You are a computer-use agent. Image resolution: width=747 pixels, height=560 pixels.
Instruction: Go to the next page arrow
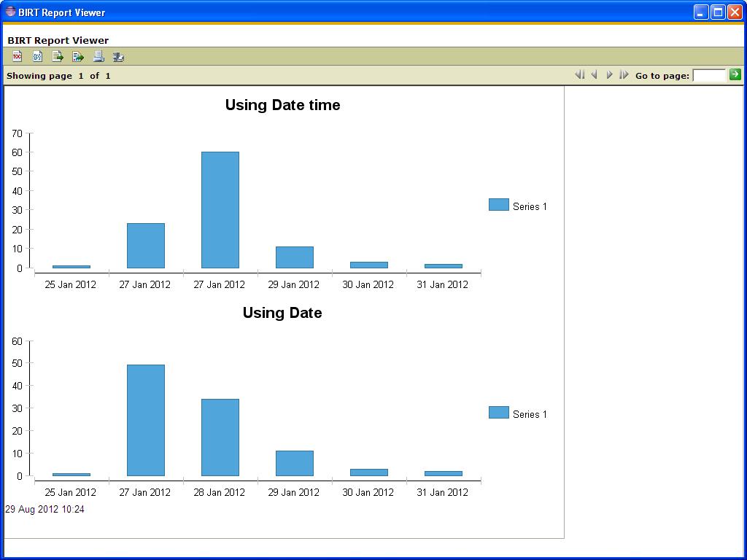(x=610, y=74)
